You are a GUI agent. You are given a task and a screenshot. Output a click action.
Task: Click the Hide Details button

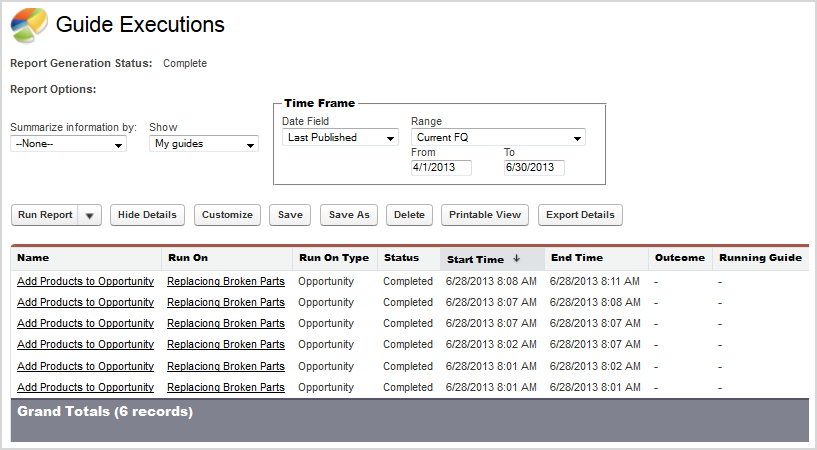click(147, 215)
